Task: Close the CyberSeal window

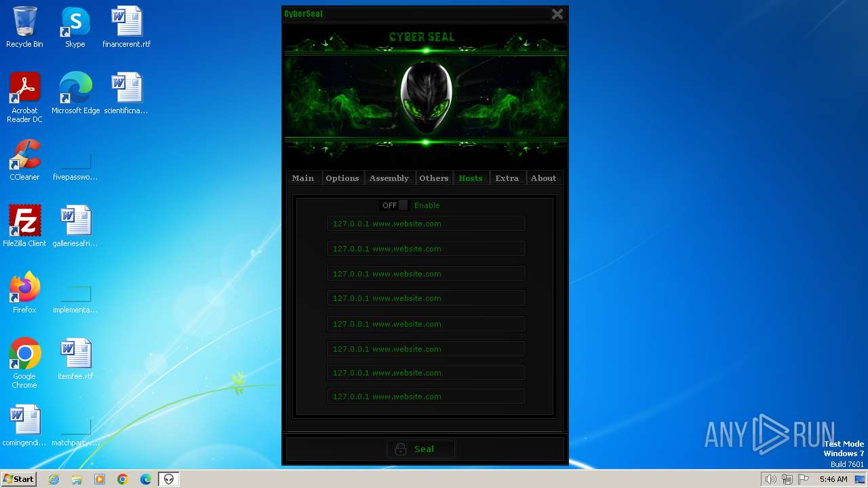Action: click(x=557, y=14)
